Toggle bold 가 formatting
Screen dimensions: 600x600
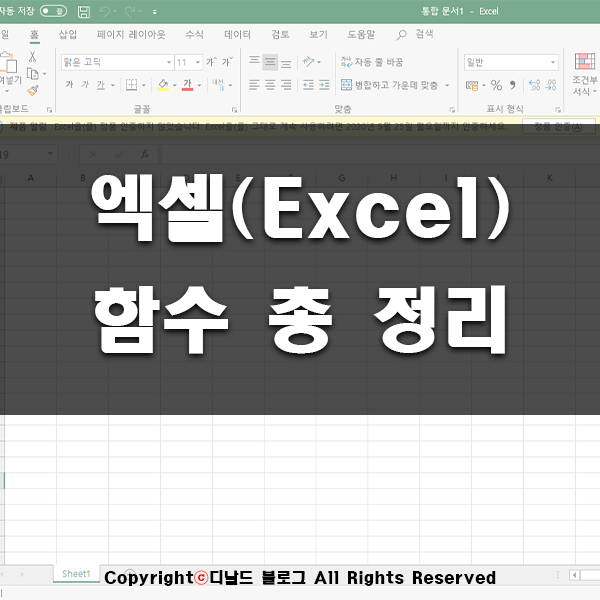tap(69, 85)
